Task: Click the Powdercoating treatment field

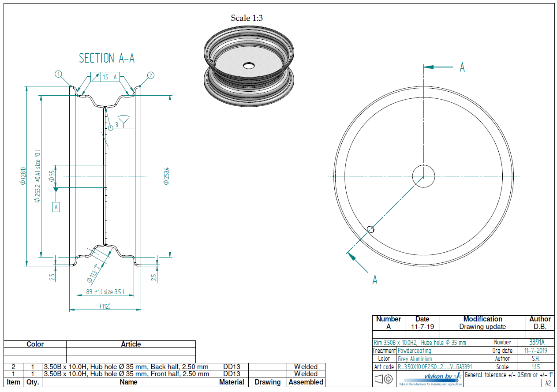Action: pyautogui.click(x=414, y=351)
